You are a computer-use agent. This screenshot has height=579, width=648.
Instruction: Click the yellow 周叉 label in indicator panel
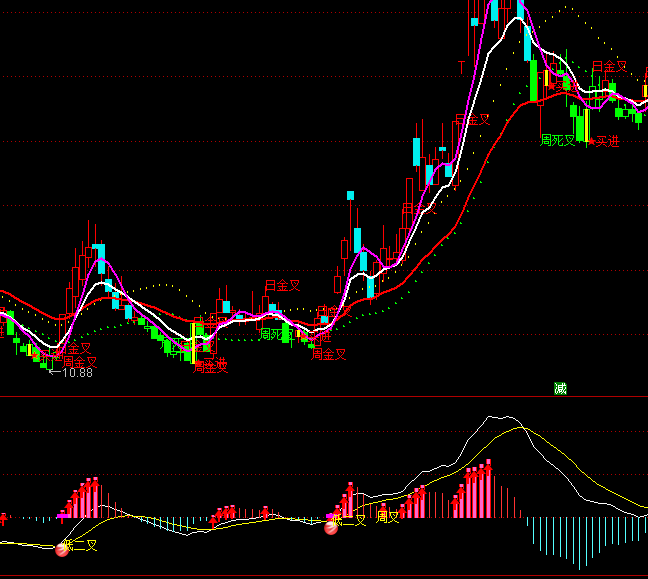click(387, 517)
